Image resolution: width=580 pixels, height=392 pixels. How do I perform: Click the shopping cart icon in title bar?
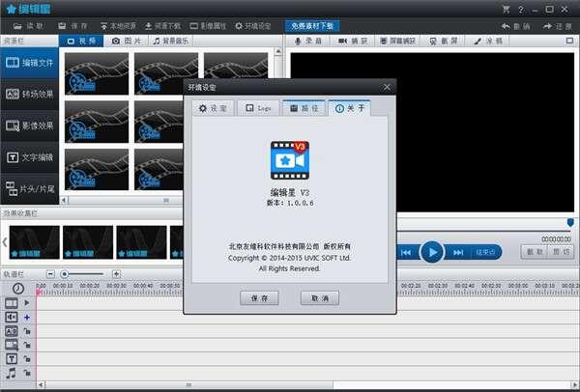pos(506,8)
